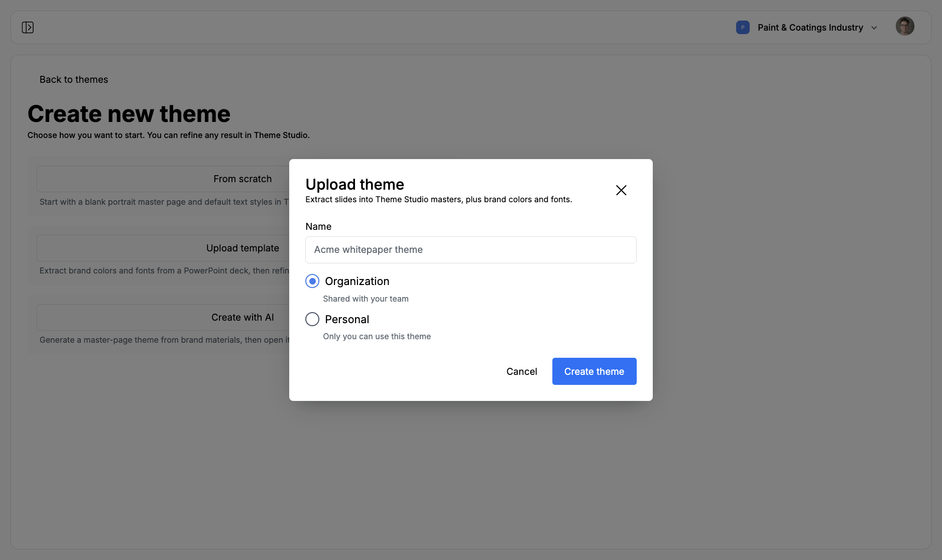This screenshot has width=942, height=560.
Task: Click the blue P workspace badge
Action: click(x=743, y=27)
